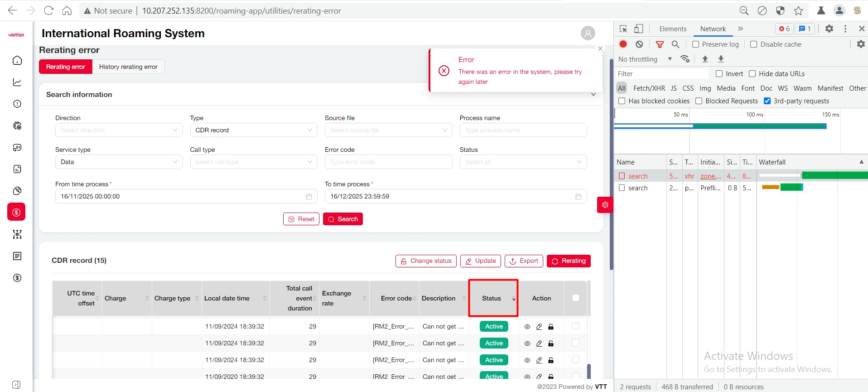Click the red Search button
The image size is (868, 392).
pos(343,219)
